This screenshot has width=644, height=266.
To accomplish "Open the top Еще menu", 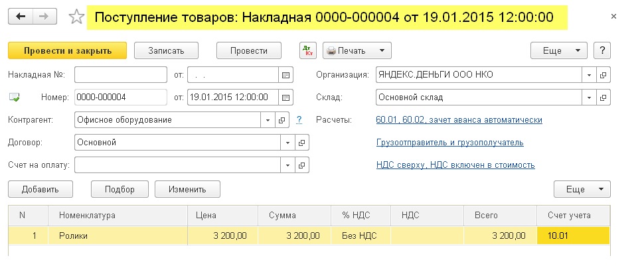I will (558, 50).
